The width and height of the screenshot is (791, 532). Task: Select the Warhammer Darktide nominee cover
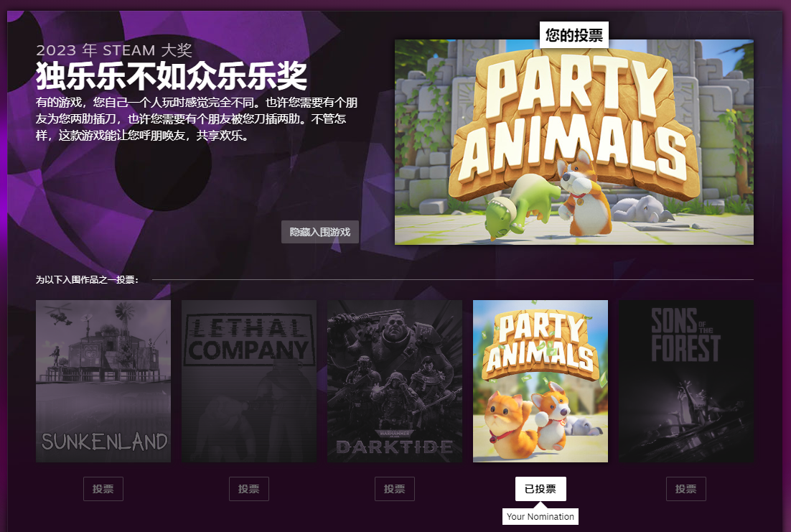pos(395,381)
